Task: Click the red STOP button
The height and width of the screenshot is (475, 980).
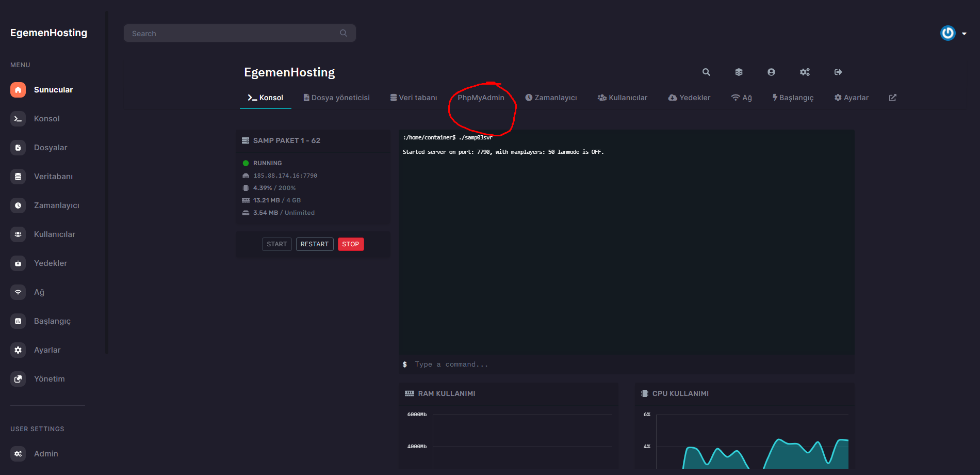Action: [351, 244]
